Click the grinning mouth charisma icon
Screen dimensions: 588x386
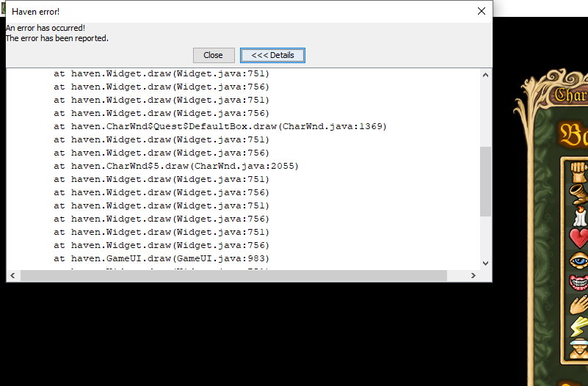click(x=579, y=282)
